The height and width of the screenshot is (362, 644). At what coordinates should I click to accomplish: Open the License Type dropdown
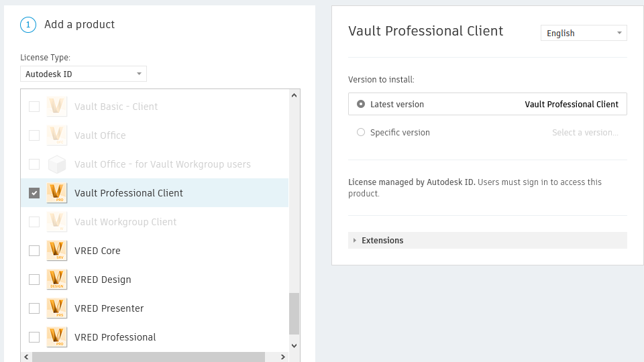click(x=83, y=74)
